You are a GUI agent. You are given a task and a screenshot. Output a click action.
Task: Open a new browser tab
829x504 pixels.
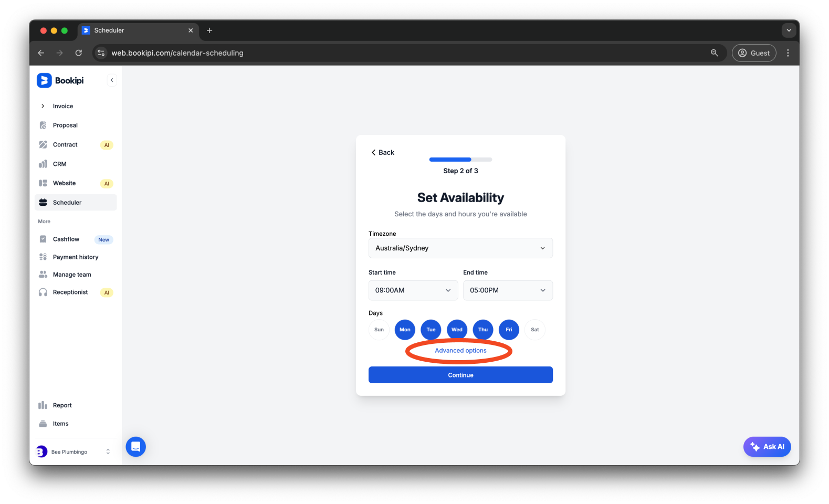click(209, 30)
